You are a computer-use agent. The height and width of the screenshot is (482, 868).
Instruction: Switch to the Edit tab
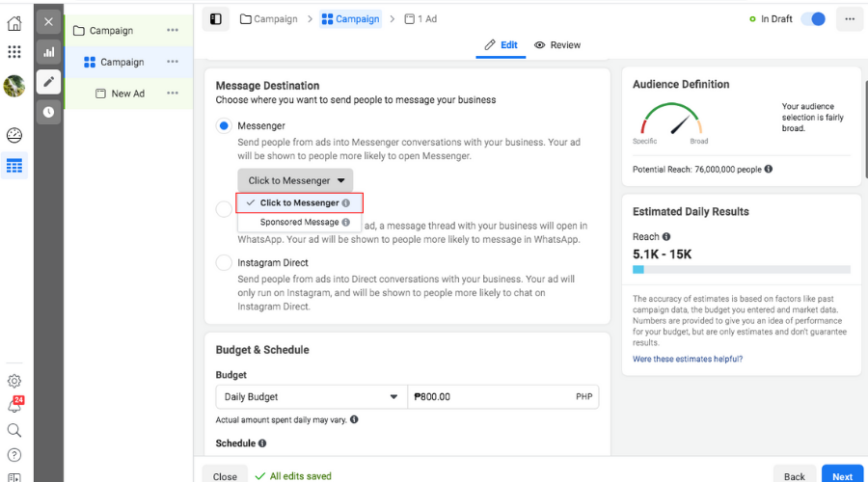pyautogui.click(x=501, y=44)
